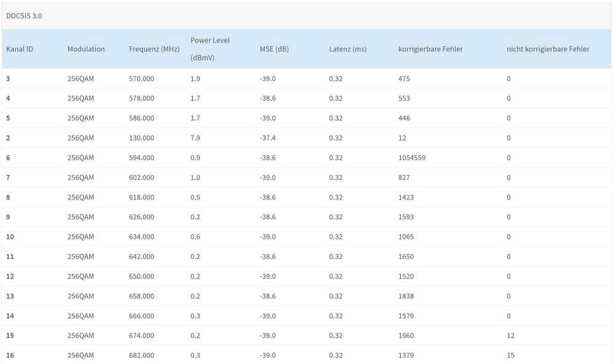The height and width of the screenshot is (364, 614).
Task: Click Kanal ID 16 row label
Action: coord(10,355)
